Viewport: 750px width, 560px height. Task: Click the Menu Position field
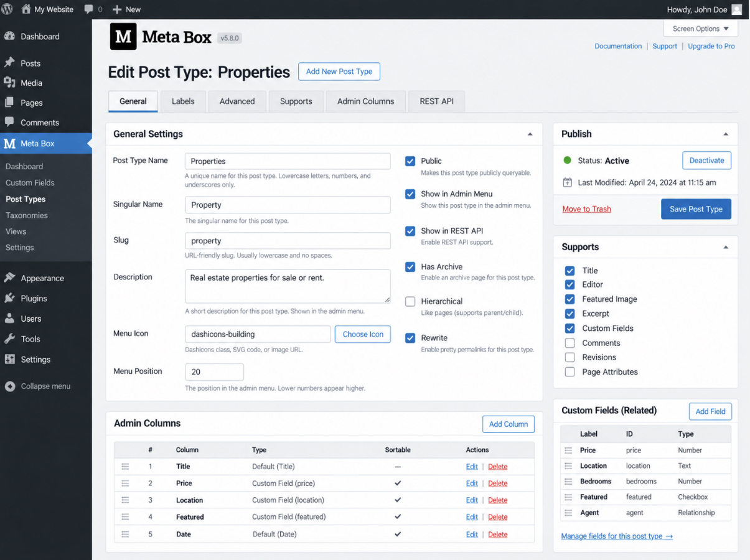(x=214, y=372)
